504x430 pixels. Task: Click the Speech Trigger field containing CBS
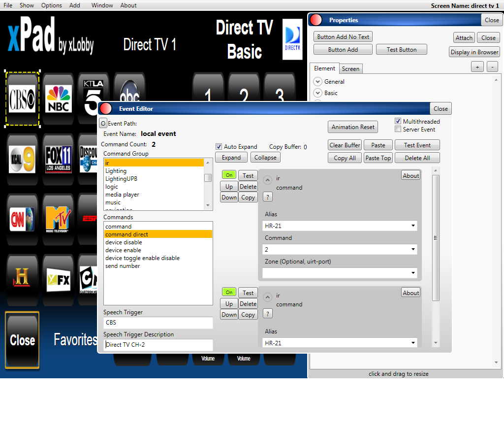[158, 323]
